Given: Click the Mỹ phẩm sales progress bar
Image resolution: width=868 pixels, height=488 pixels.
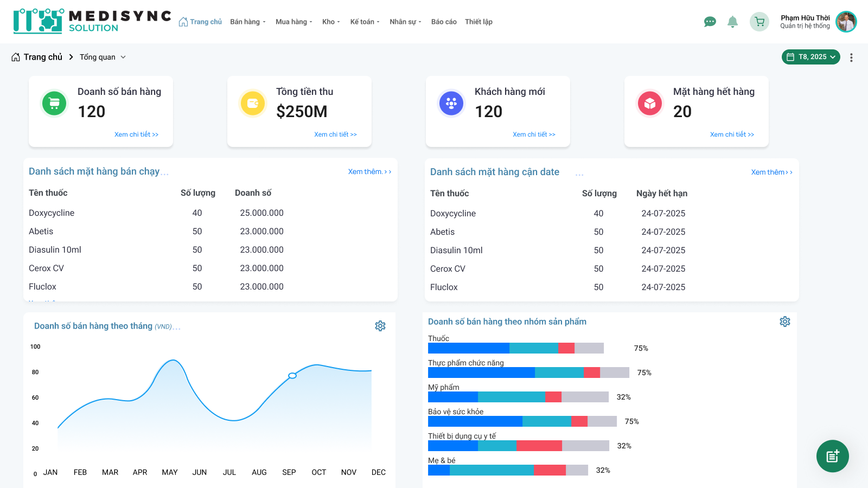Looking at the screenshot, I should click(x=518, y=397).
